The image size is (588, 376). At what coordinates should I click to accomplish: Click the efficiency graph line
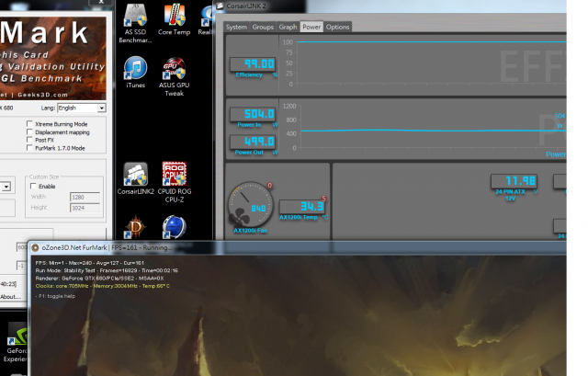(x=431, y=42)
